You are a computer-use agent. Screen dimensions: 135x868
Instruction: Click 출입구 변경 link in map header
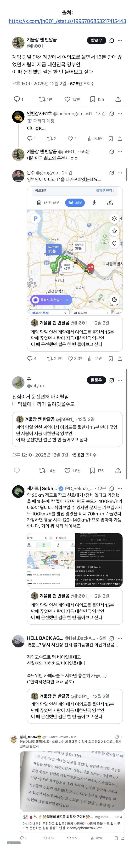point(105,191)
